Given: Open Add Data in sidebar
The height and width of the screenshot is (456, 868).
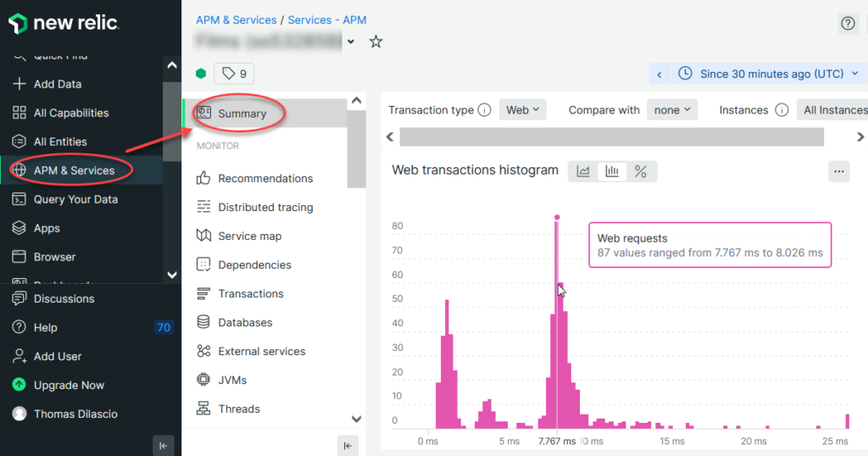Looking at the screenshot, I should [58, 84].
